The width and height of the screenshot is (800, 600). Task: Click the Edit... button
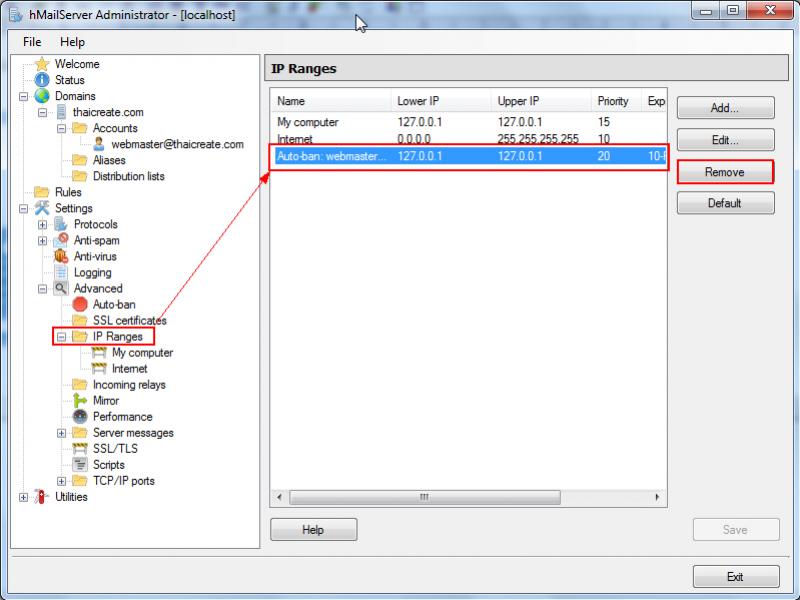click(x=725, y=140)
